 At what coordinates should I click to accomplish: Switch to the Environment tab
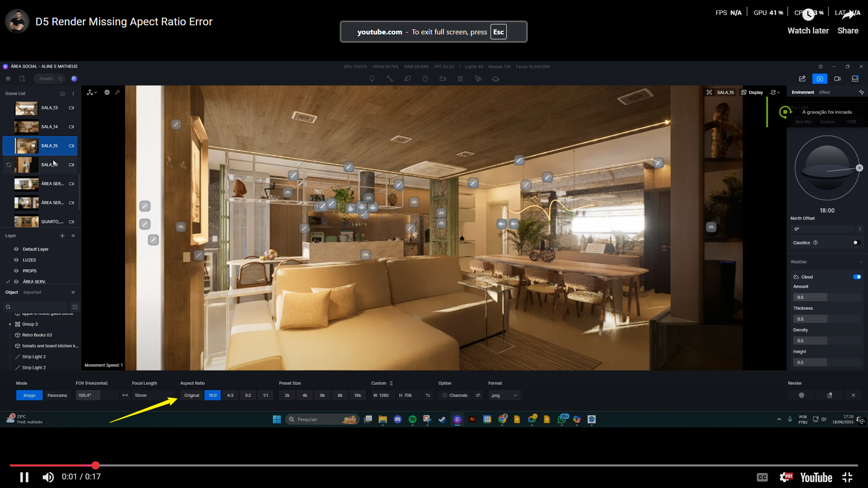point(803,92)
